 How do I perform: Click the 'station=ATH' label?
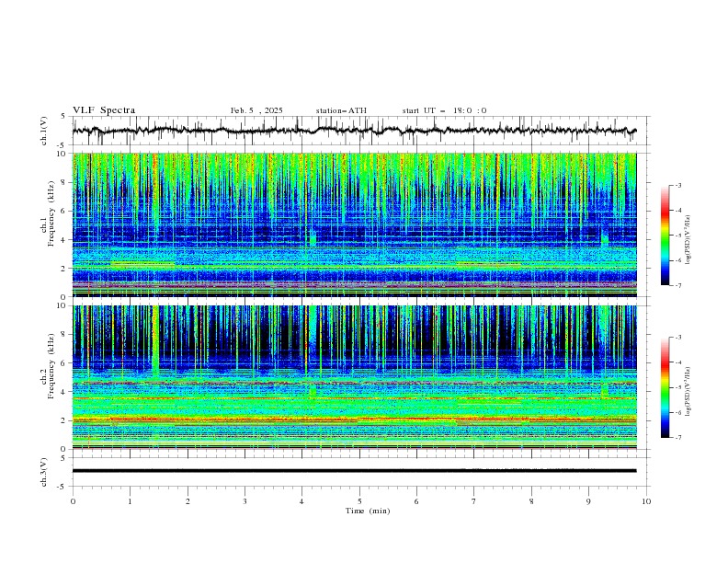pyautogui.click(x=341, y=110)
